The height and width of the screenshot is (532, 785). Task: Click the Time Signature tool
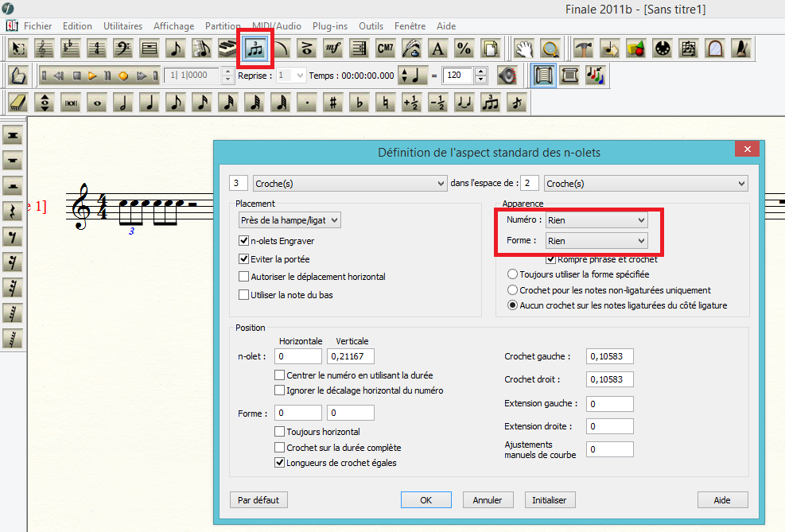[x=96, y=48]
